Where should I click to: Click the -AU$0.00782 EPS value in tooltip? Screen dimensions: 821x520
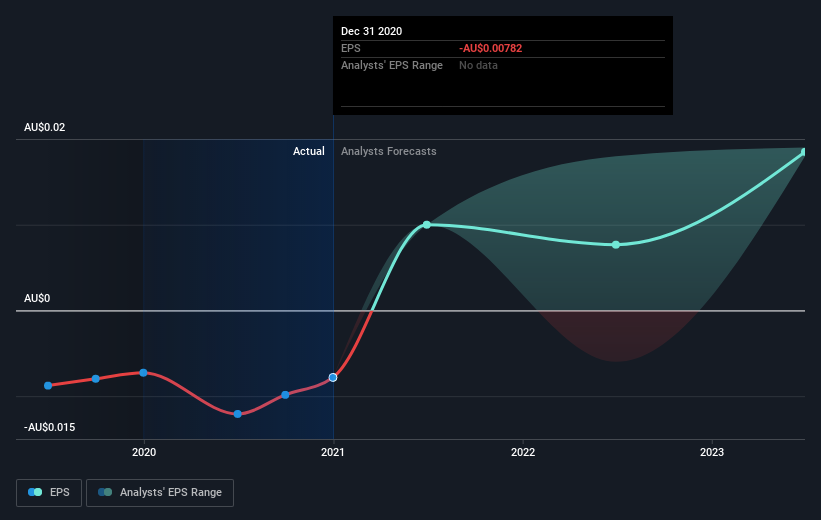[491, 48]
